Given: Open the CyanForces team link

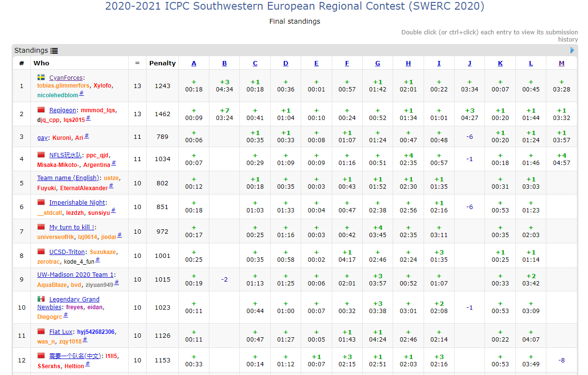Looking at the screenshot, I should [x=66, y=77].
